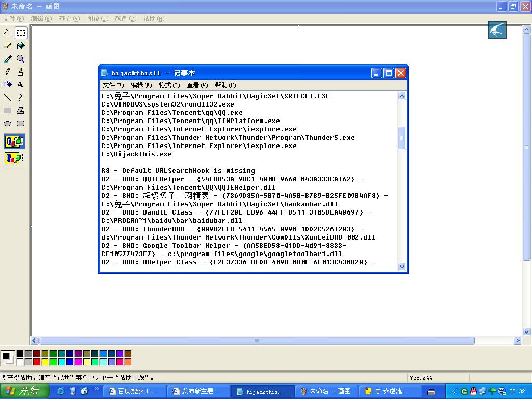This screenshot has width=532, height=399.
Task: Switch to 百度搜索 taskbar window
Action: click(x=135, y=392)
